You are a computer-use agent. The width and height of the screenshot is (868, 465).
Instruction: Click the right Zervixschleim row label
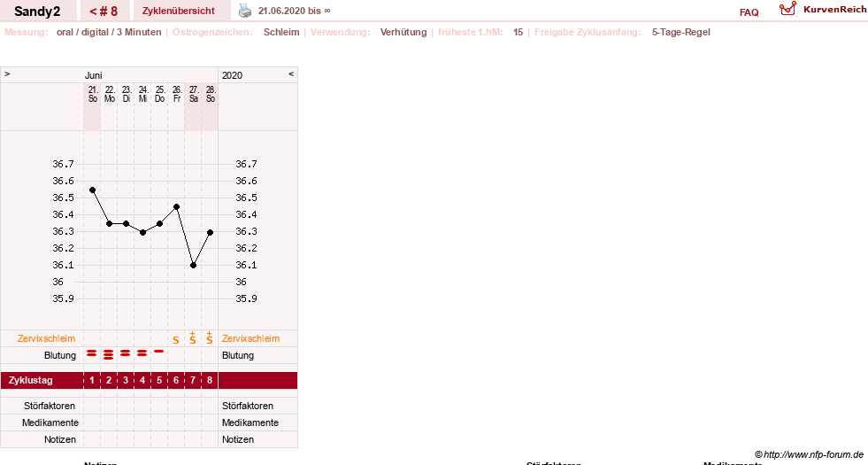[x=250, y=338]
